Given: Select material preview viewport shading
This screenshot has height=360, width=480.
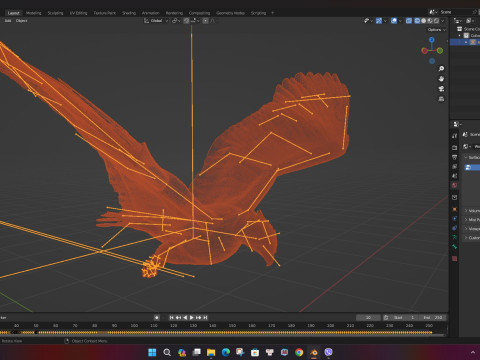Looking at the screenshot, I should [x=430, y=21].
